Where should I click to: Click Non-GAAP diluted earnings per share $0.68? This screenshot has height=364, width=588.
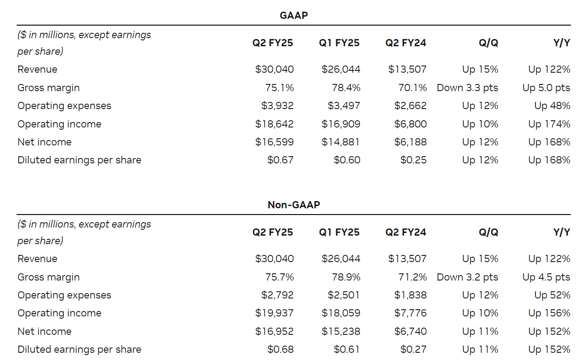point(280,350)
